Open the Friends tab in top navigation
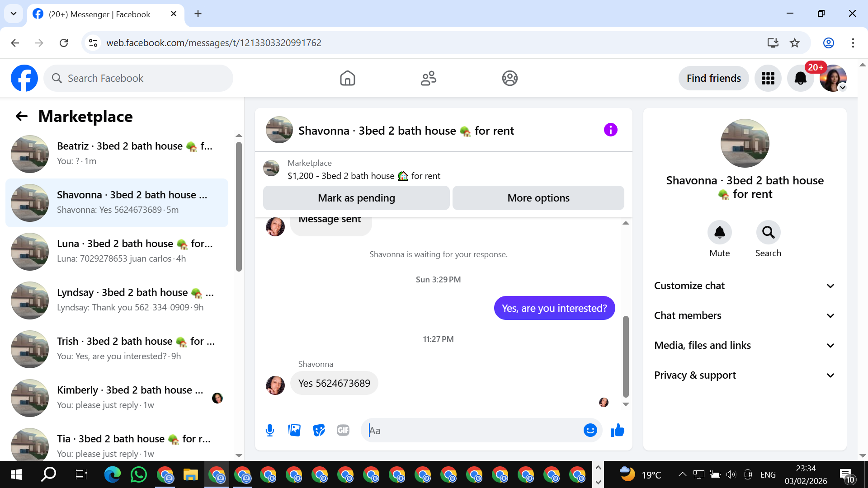The image size is (868, 488). [x=428, y=78]
